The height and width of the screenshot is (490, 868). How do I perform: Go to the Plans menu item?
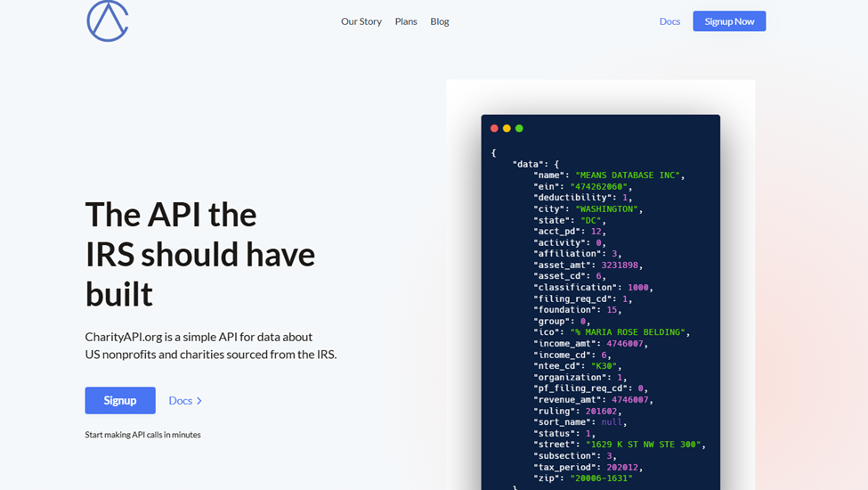click(x=406, y=21)
